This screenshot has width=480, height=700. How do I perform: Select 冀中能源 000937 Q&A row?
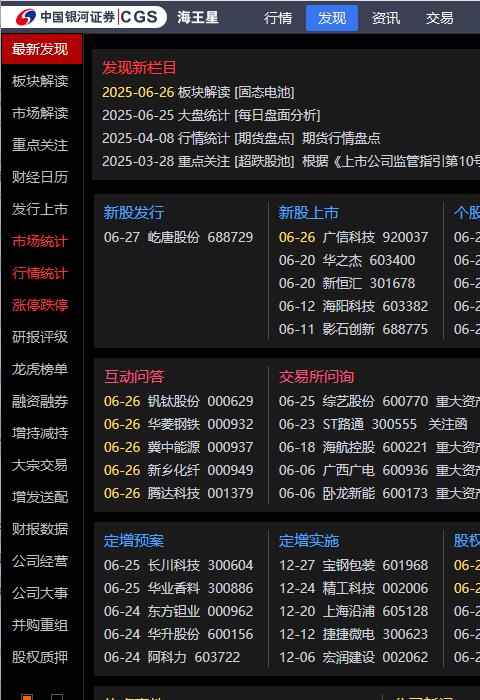point(179,447)
